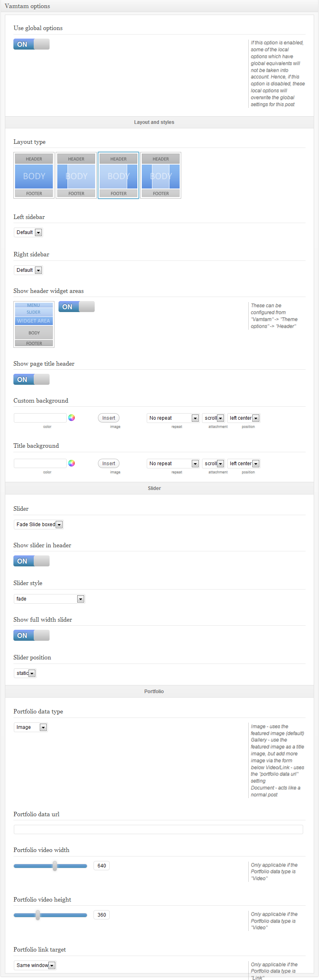319x980 pixels.
Task: Select the both-sidebars layout icon
Action: point(161,176)
